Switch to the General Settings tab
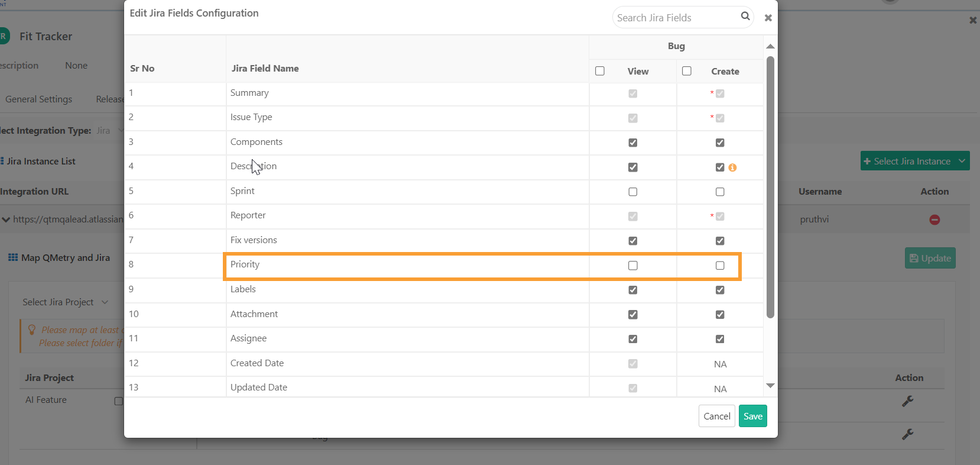Viewport: 980px width, 465px height. 39,99
